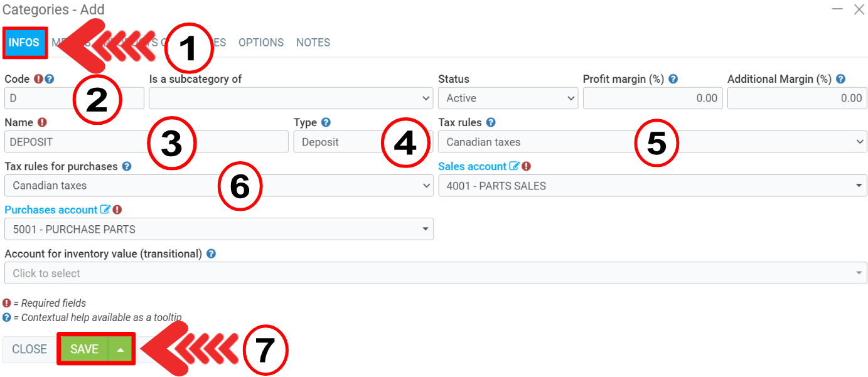Click the Code field help icon
This screenshot has height=377, width=868.
click(50, 79)
